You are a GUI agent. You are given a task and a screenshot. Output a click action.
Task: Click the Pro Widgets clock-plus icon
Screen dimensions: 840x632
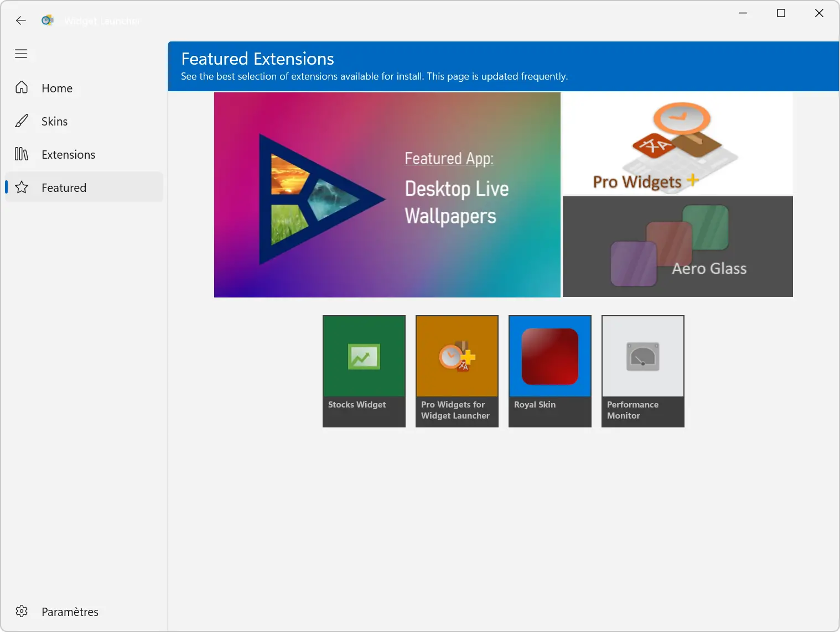click(x=457, y=357)
